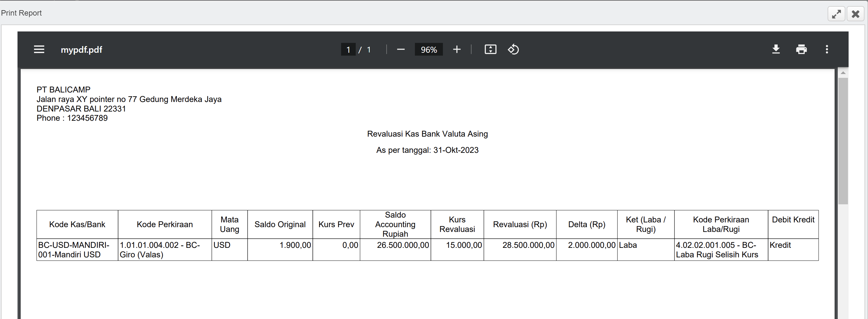Rotate the PDF counterclockwise

coord(513,50)
